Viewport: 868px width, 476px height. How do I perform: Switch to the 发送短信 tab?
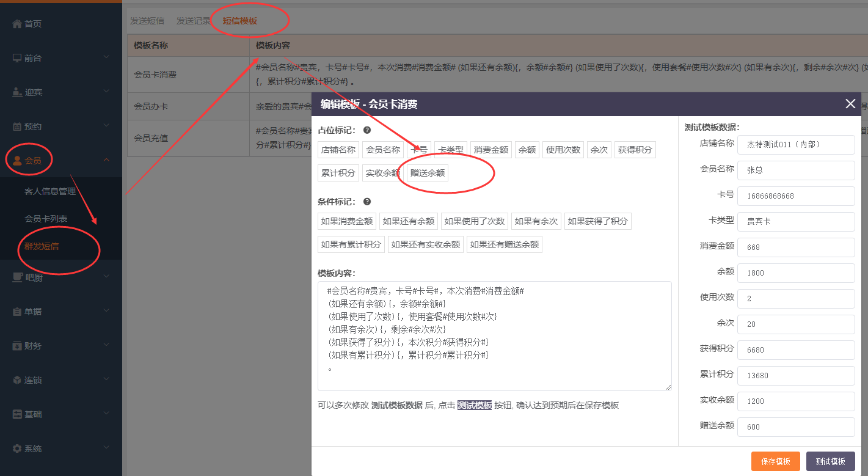click(147, 21)
